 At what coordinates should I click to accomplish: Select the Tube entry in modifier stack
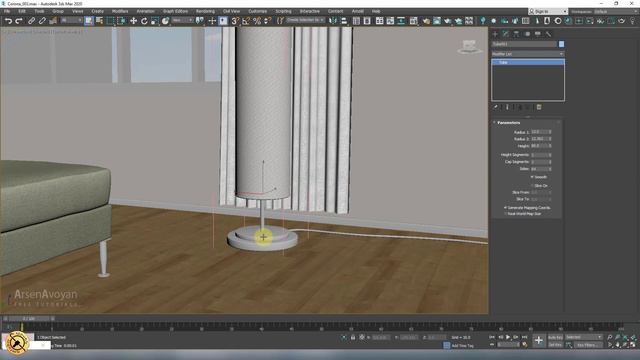pos(528,62)
